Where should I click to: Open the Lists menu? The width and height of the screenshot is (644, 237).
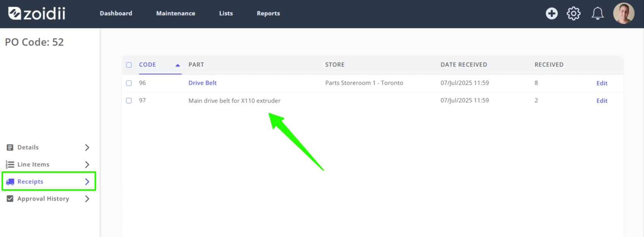coord(226,13)
